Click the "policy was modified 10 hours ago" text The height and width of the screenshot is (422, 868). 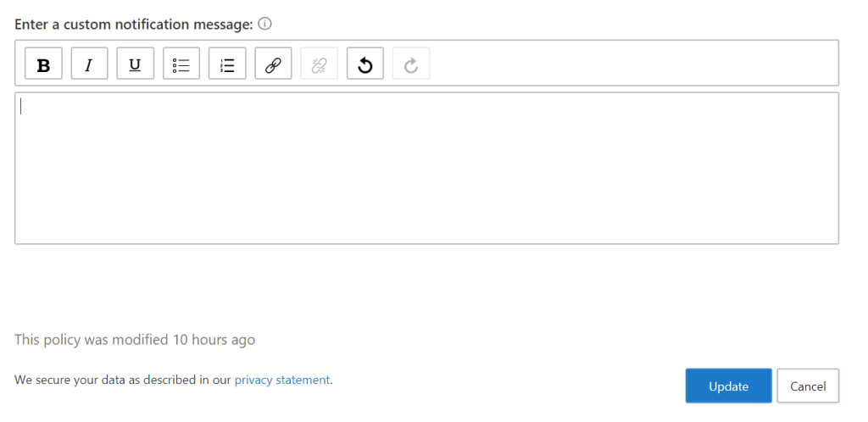[135, 340]
